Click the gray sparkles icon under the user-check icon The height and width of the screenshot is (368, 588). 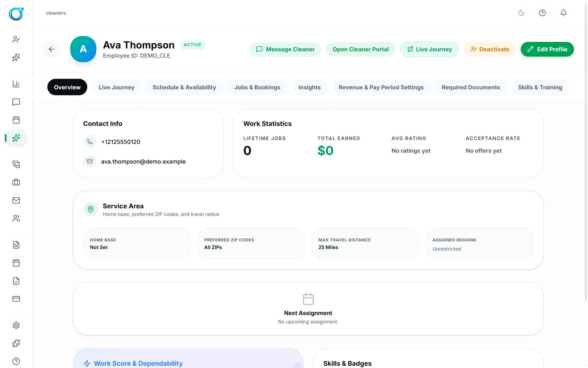16,57
